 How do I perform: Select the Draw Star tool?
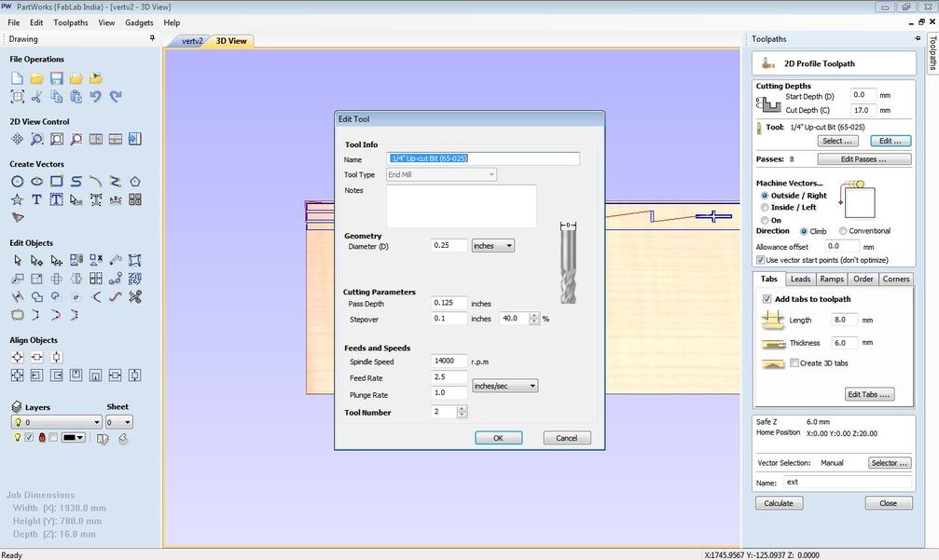[x=18, y=199]
